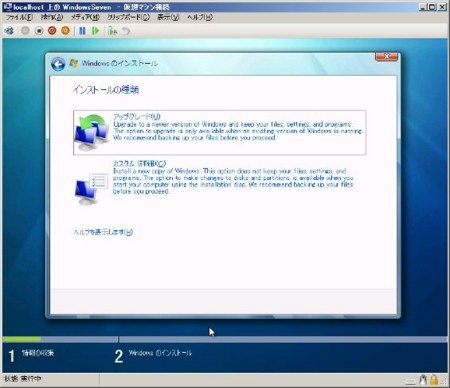
Task: Open the 表示(V) menu
Action: pos(168,17)
